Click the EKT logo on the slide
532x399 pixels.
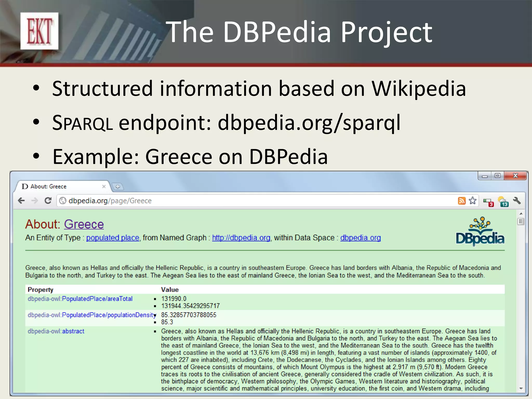tap(39, 31)
